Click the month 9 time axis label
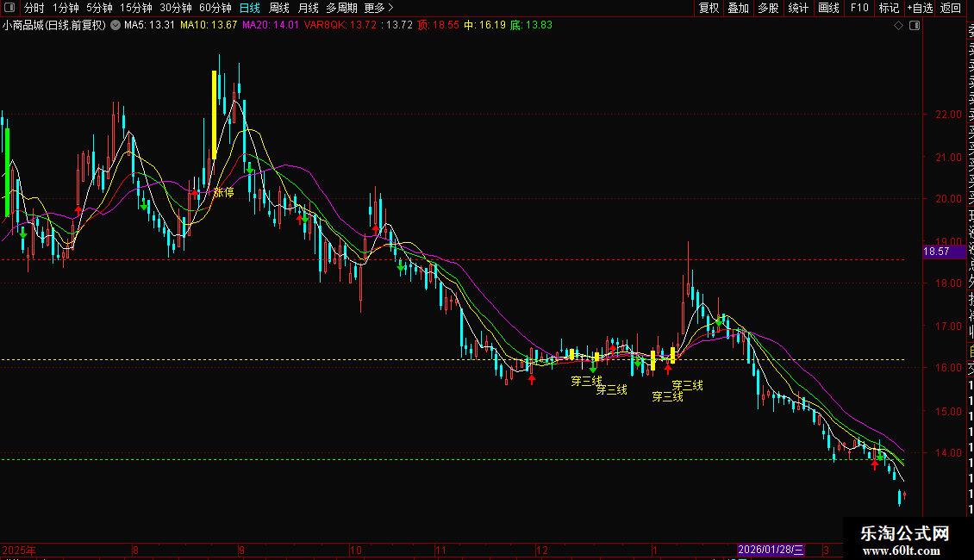Screen dimensions: 974x560 click(x=241, y=550)
